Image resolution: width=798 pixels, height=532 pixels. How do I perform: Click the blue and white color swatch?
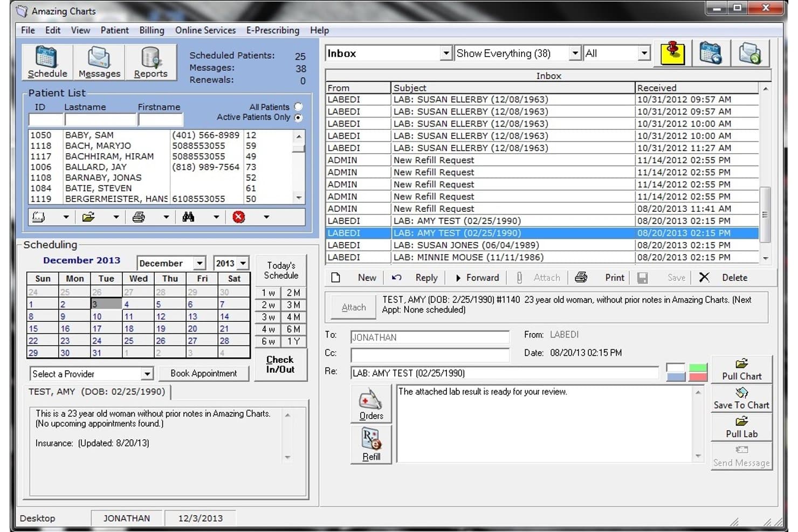676,372
